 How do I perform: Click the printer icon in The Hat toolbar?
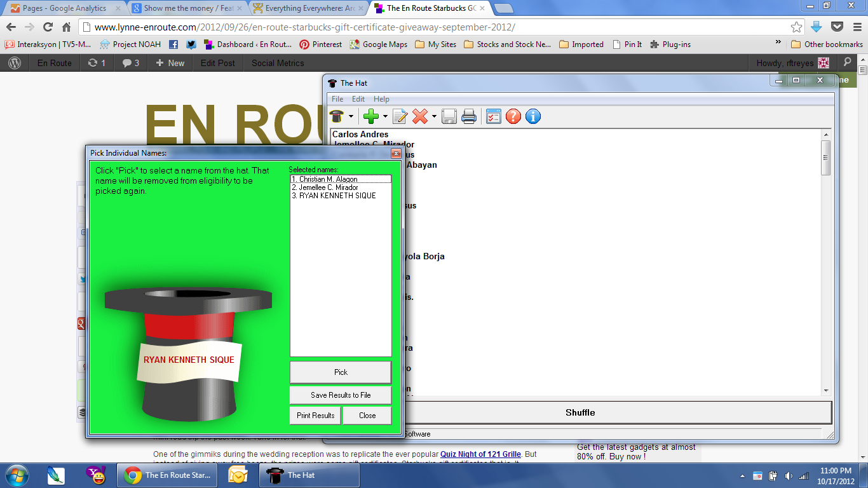tap(469, 116)
